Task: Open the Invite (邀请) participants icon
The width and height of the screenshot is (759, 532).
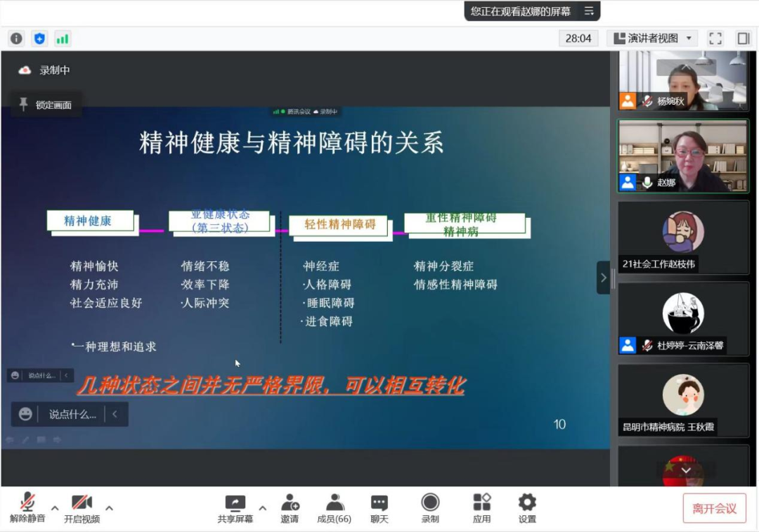Action: click(290, 508)
